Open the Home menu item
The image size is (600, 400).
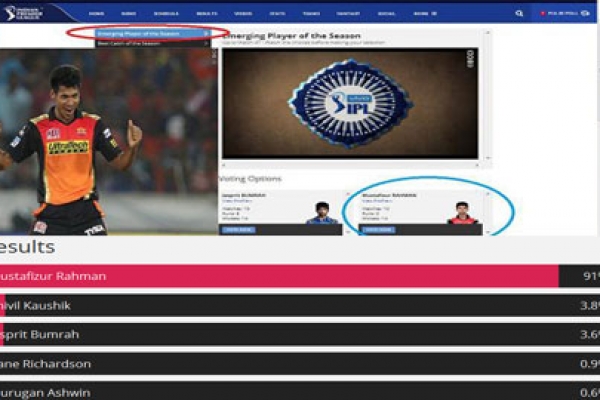tap(96, 14)
